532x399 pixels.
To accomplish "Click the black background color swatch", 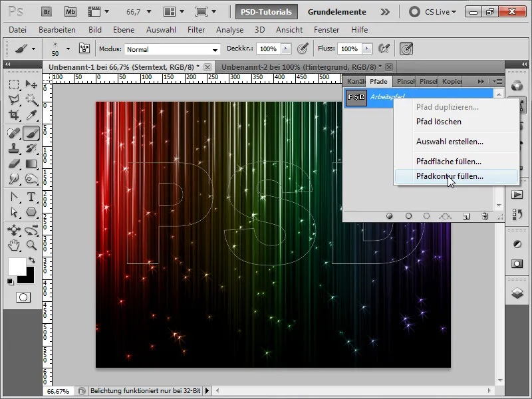I will click(x=29, y=279).
